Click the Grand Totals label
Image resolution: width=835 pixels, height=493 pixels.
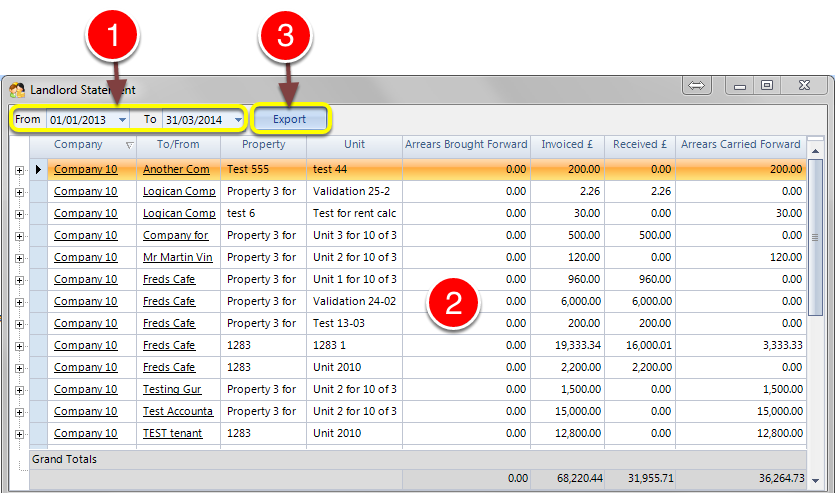pos(64,459)
